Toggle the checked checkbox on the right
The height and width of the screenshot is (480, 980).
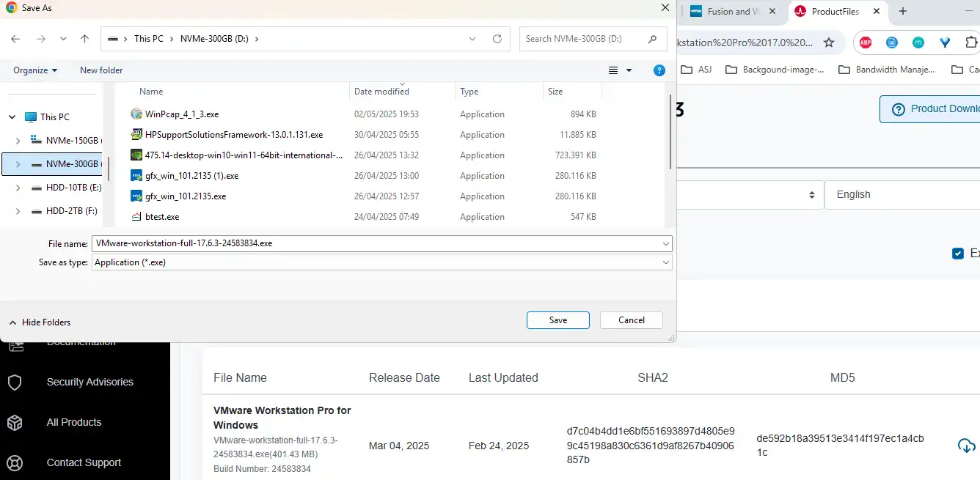click(957, 254)
